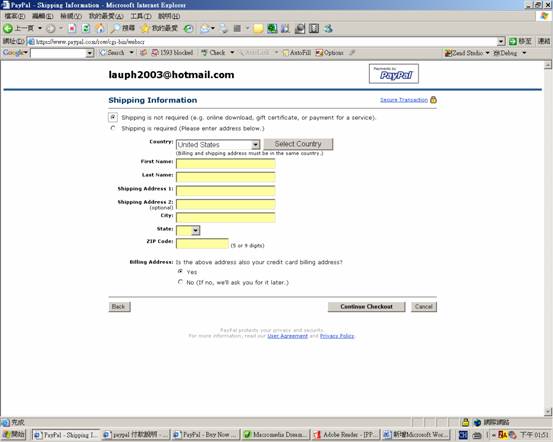The height and width of the screenshot is (442, 553).
Task: Open the Privacy Policy link
Action: [337, 336]
